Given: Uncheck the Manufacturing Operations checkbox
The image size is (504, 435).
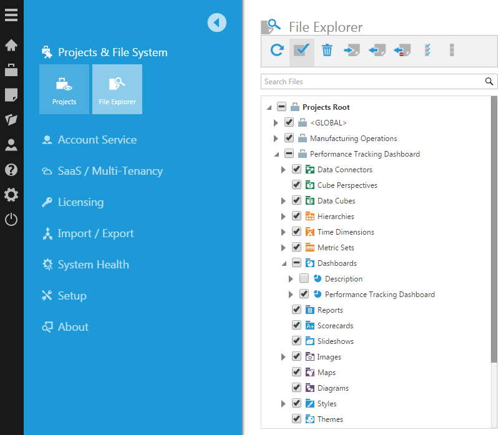Looking at the screenshot, I should [289, 138].
